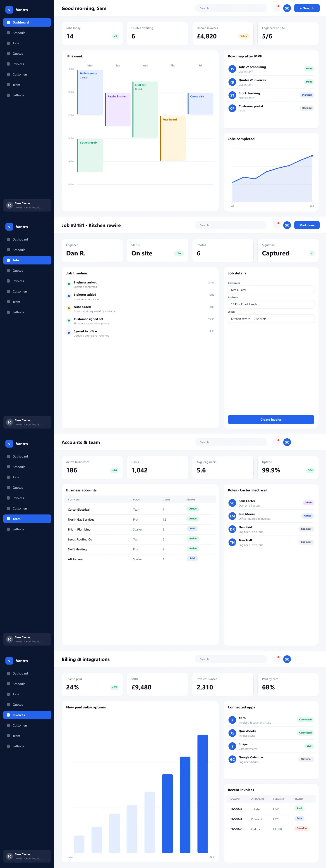The width and height of the screenshot is (326, 868).
Task: Click the JS avatar beside Jobs & scheduling
Action: [x=232, y=69]
